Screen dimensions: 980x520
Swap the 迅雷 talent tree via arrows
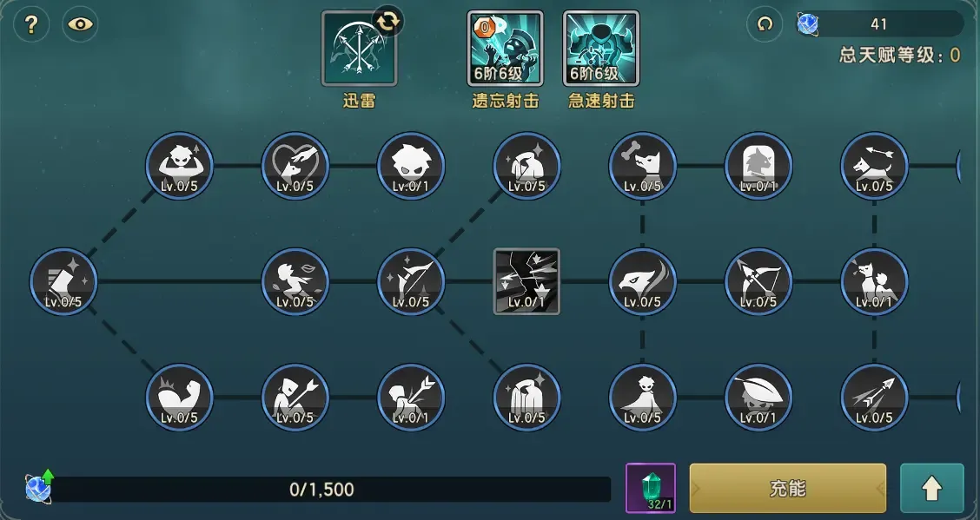point(388,21)
